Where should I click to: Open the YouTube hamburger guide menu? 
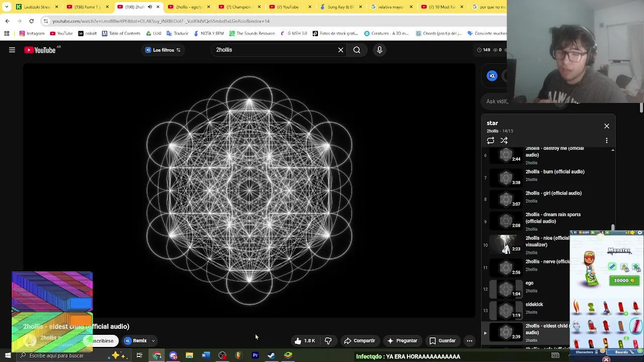pos(12,50)
